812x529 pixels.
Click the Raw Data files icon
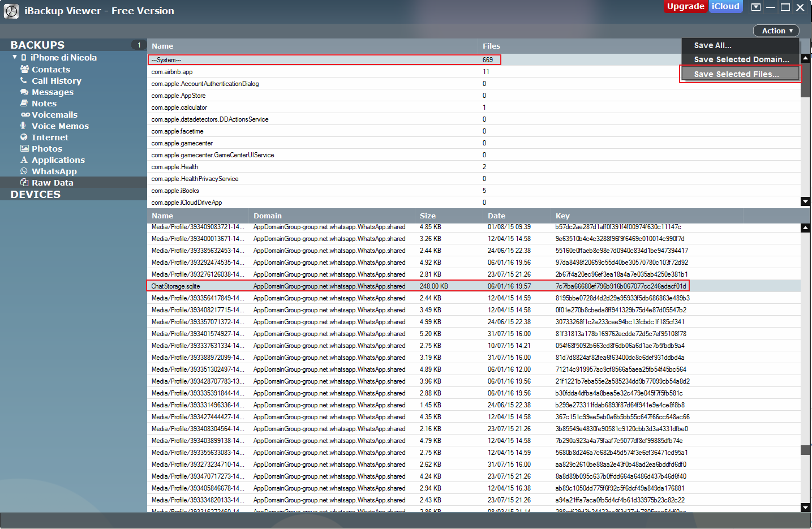click(x=24, y=182)
